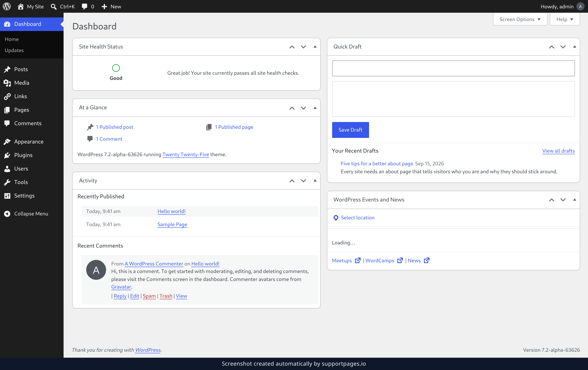Image resolution: width=588 pixels, height=370 pixels.
Task: Open Settings in sidebar menu
Action: [32, 196]
